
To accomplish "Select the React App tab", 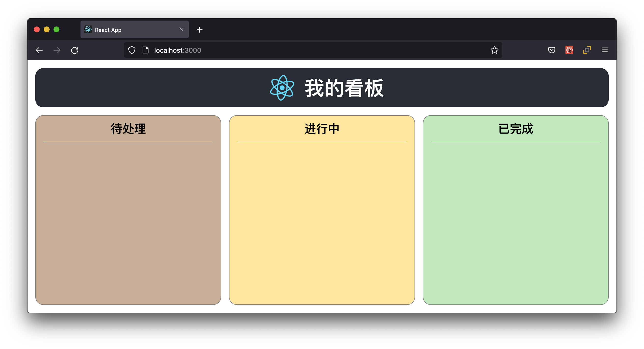I will click(x=134, y=29).
